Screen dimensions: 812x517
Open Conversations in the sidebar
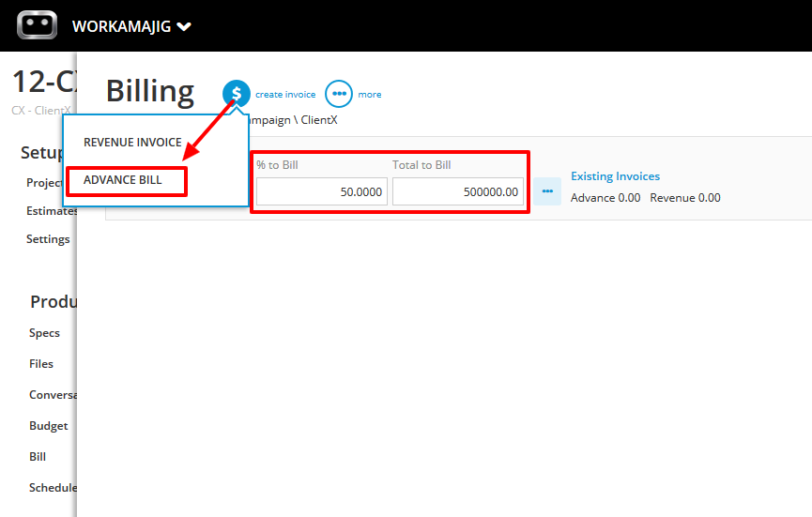pos(53,394)
